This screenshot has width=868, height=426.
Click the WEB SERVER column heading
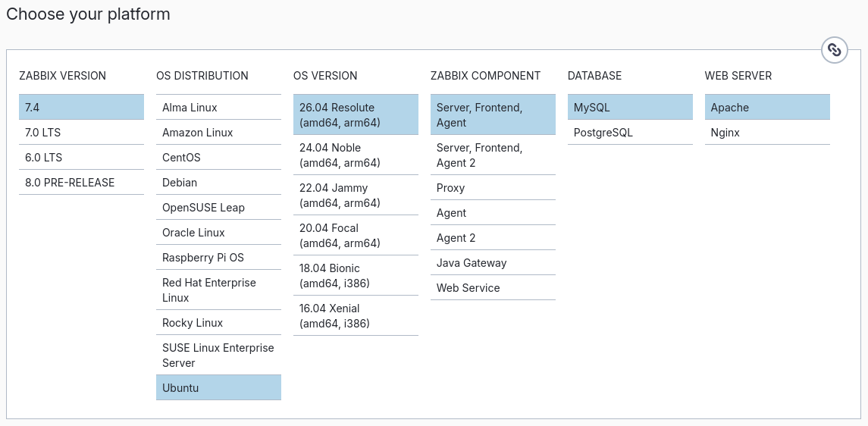[x=738, y=76]
